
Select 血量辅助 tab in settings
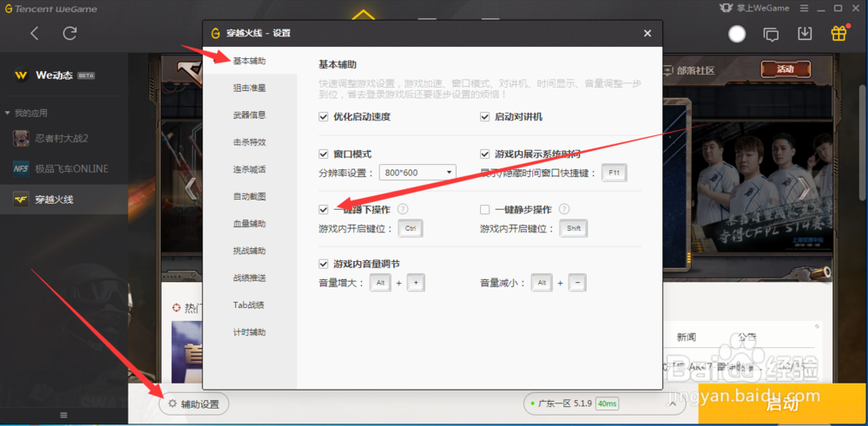pos(250,224)
